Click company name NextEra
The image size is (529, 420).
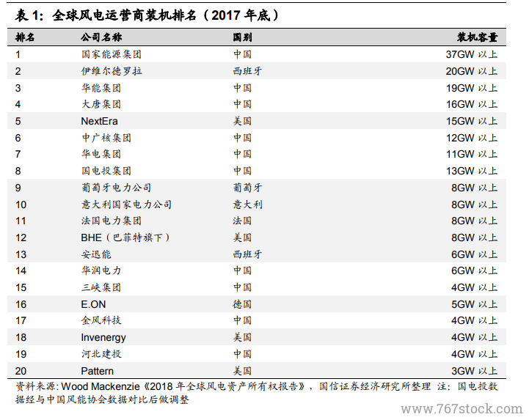click(x=99, y=121)
